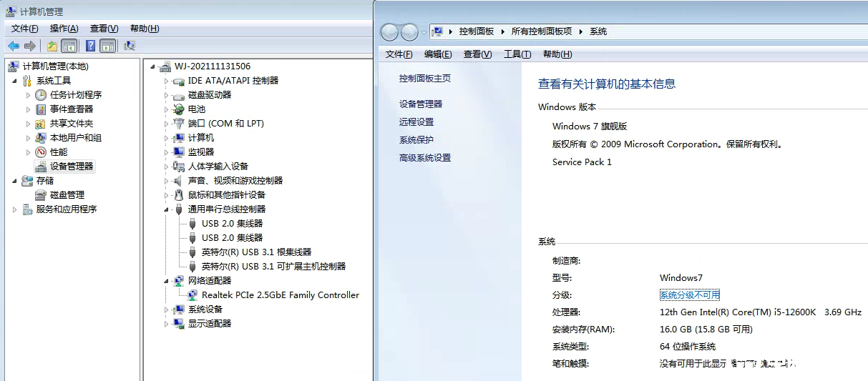Open 设备管理器 link in System sidebar
This screenshot has width=868, height=381.
click(421, 104)
